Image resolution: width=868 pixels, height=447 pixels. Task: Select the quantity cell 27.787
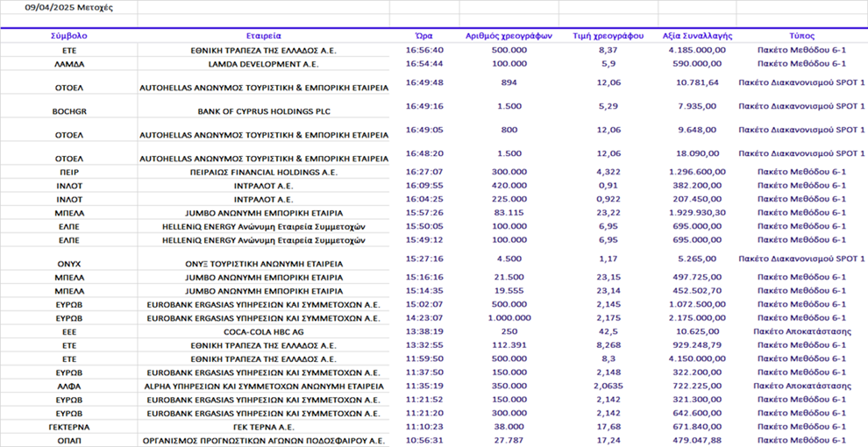pyautogui.click(x=509, y=440)
